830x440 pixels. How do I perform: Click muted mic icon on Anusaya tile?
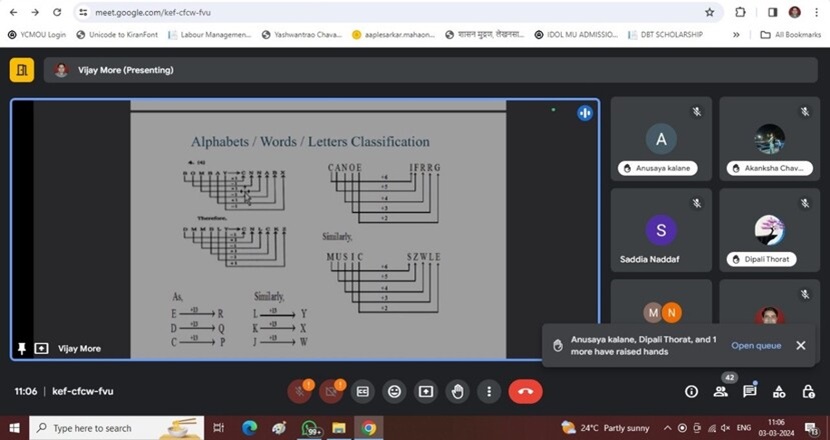pos(697,112)
